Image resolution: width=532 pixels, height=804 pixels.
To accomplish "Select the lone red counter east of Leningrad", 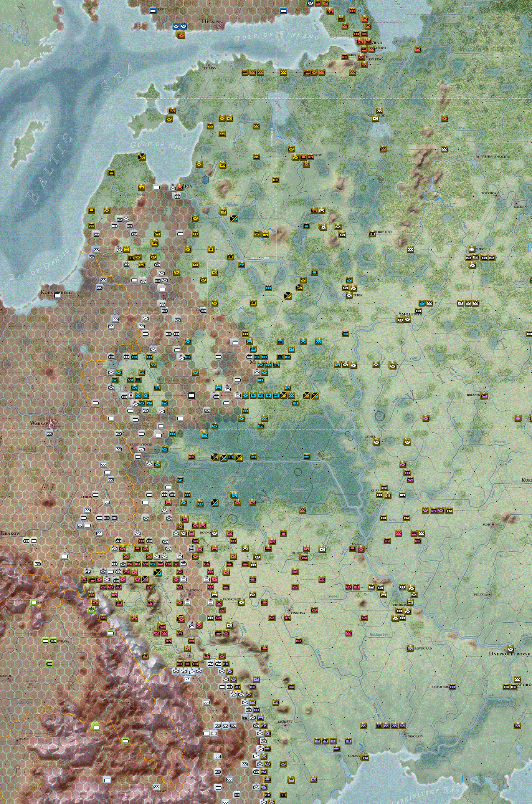I will [418, 49].
